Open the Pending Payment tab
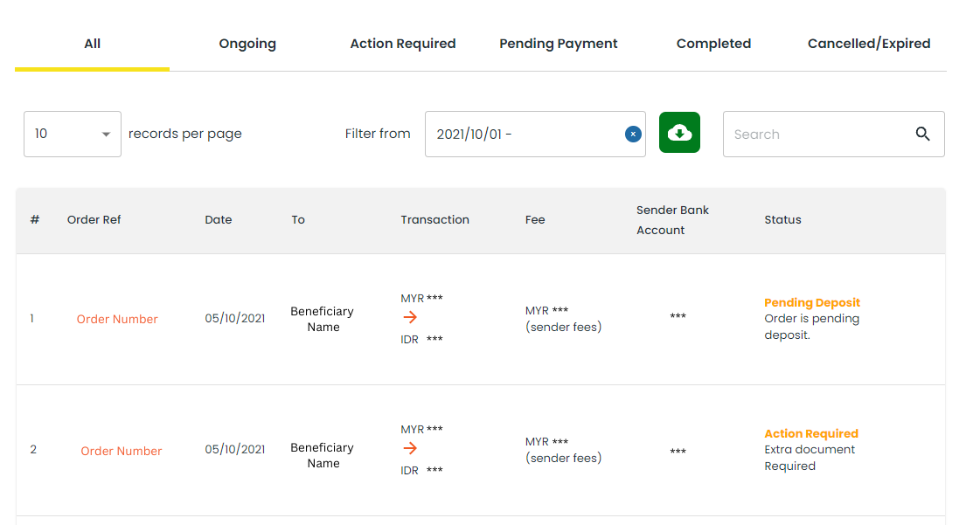The height and width of the screenshot is (525, 980). point(558,44)
